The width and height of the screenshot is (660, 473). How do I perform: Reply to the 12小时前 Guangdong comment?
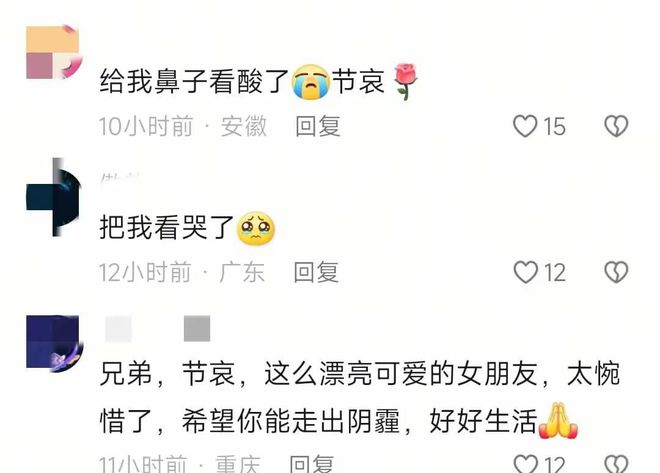316,272
